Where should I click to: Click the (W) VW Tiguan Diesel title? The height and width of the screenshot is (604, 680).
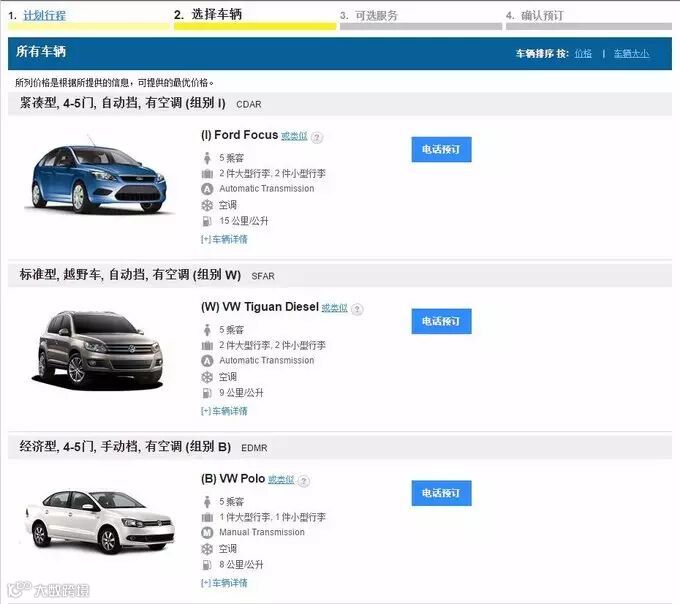(x=260, y=307)
